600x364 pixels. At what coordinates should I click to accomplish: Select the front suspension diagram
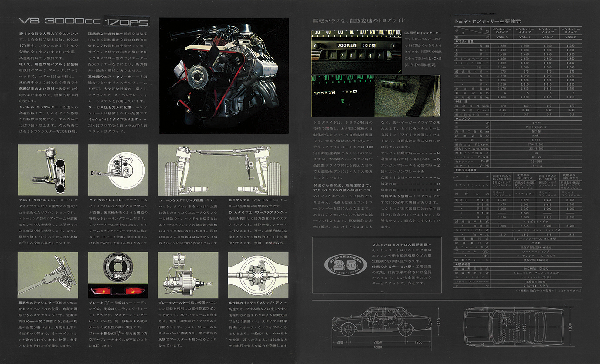point(48,170)
